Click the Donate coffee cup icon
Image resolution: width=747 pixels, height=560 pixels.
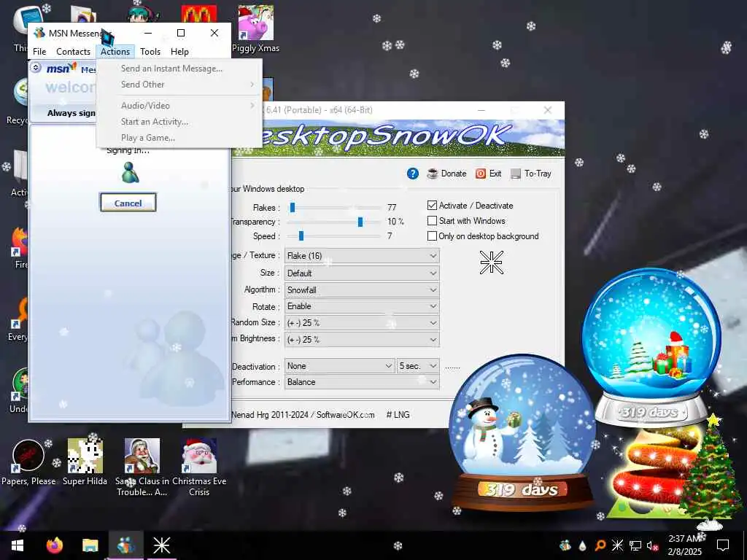tap(433, 174)
